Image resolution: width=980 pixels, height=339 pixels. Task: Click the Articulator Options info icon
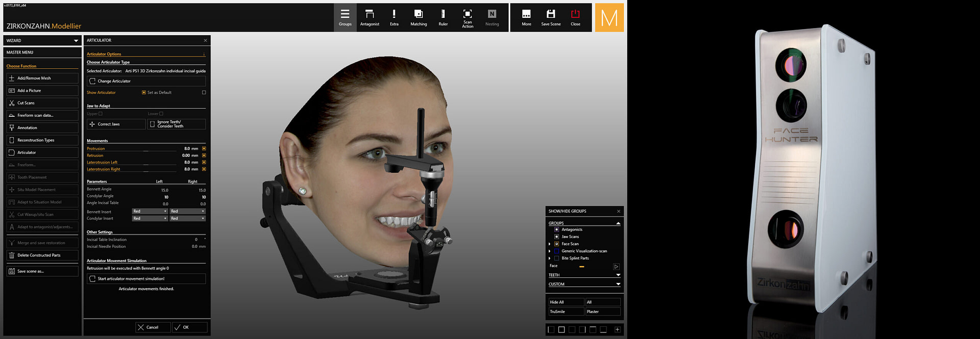(204, 54)
